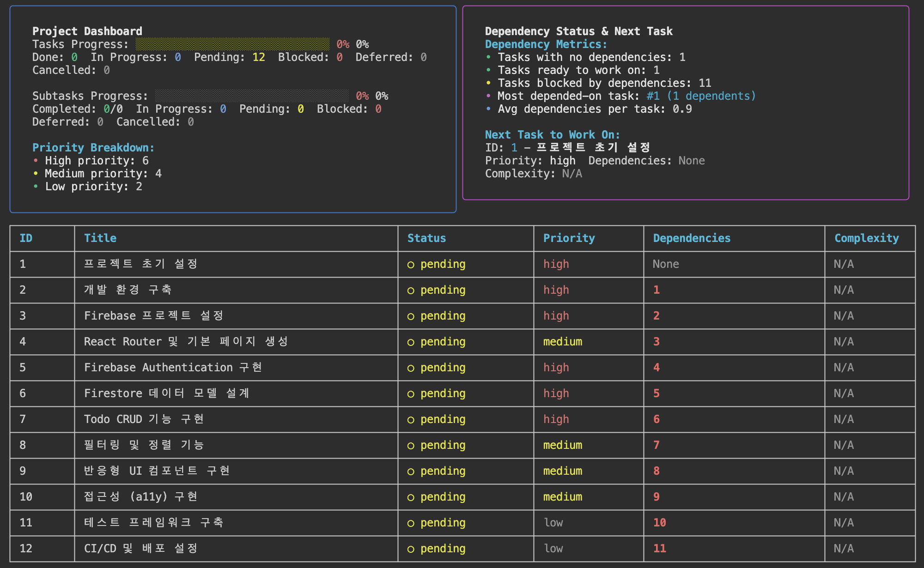Click the Dependencies column header
The image size is (924, 568).
692,238
